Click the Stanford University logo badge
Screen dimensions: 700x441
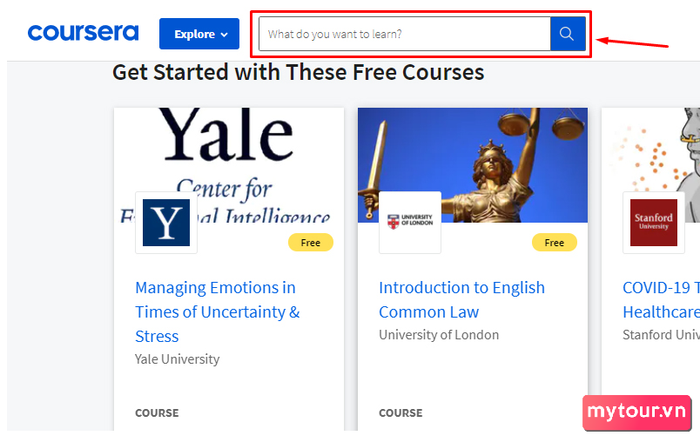click(654, 223)
